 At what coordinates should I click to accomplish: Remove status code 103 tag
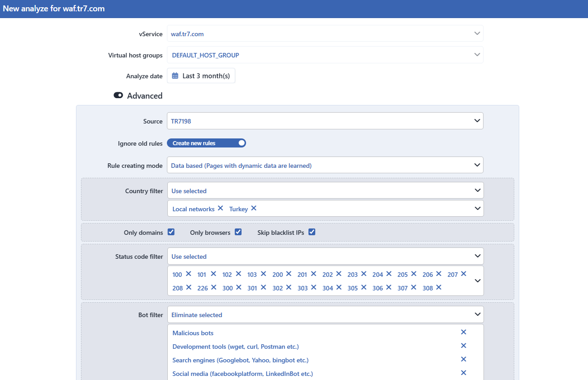click(263, 274)
